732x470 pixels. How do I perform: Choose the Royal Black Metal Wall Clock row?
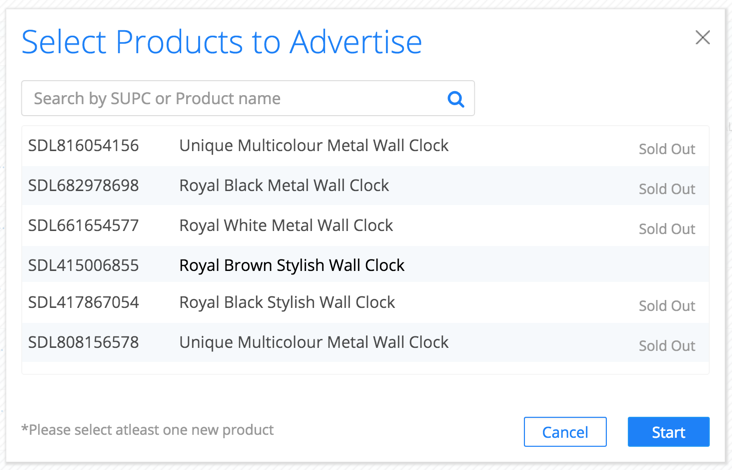pos(365,186)
